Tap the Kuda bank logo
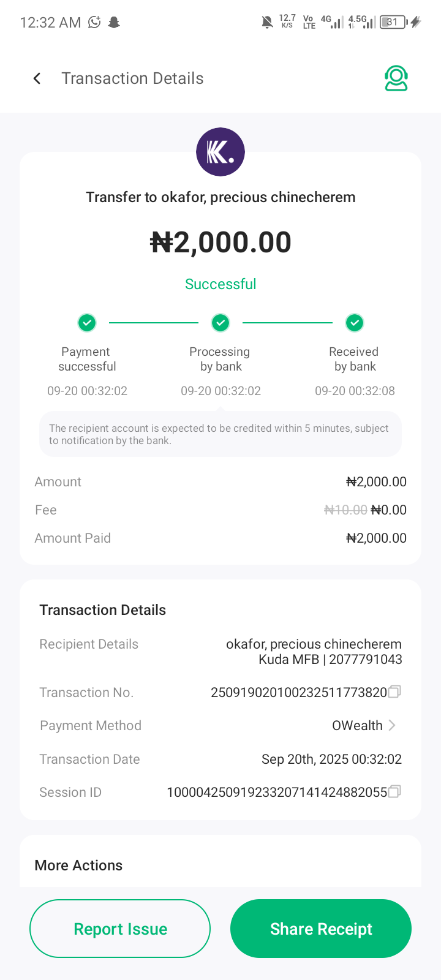This screenshot has width=441, height=980. coord(221,152)
